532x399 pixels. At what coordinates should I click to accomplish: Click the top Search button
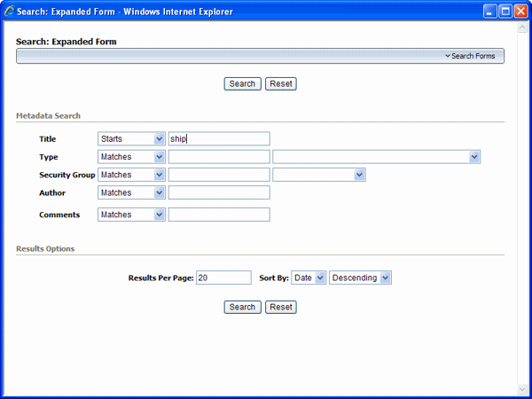[242, 84]
